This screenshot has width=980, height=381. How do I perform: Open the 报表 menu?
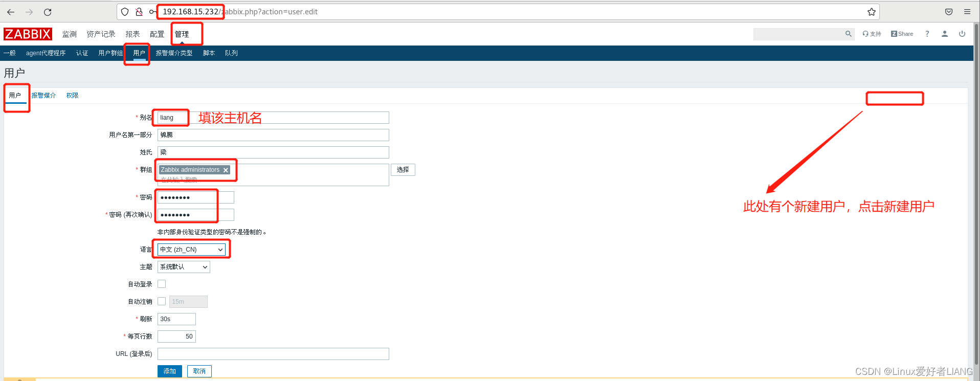132,34
